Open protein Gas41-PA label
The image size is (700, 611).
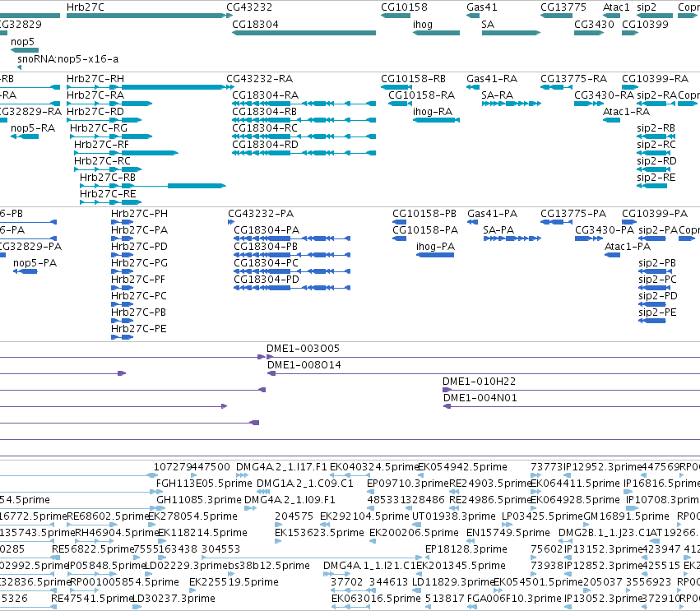pyautogui.click(x=493, y=214)
